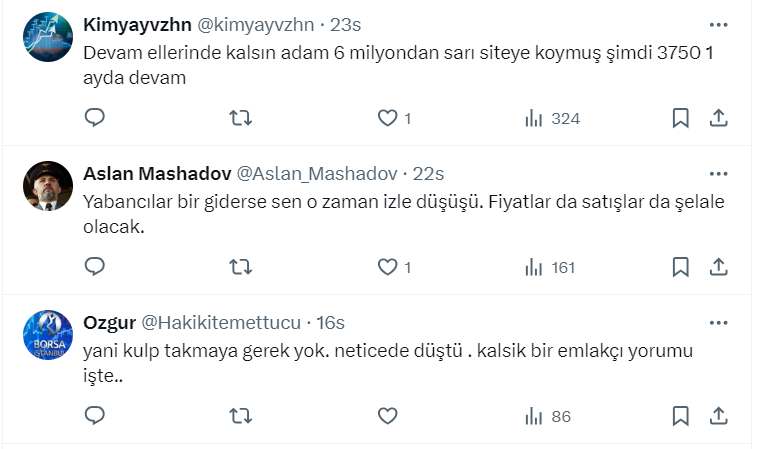Open more options for Kimyayvzhn's tweet
Image resolution: width=761 pixels, height=449 pixels.
coord(718,24)
